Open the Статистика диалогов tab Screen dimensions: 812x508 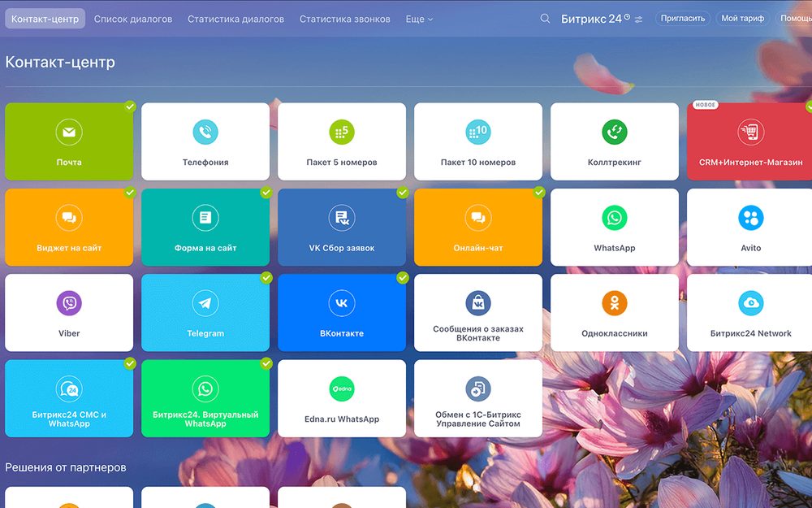point(235,20)
